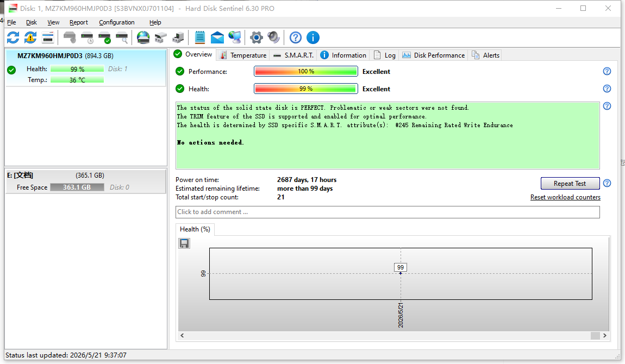Click the help icon next to Repeat Test
The height and width of the screenshot is (364, 625).
pos(607,183)
